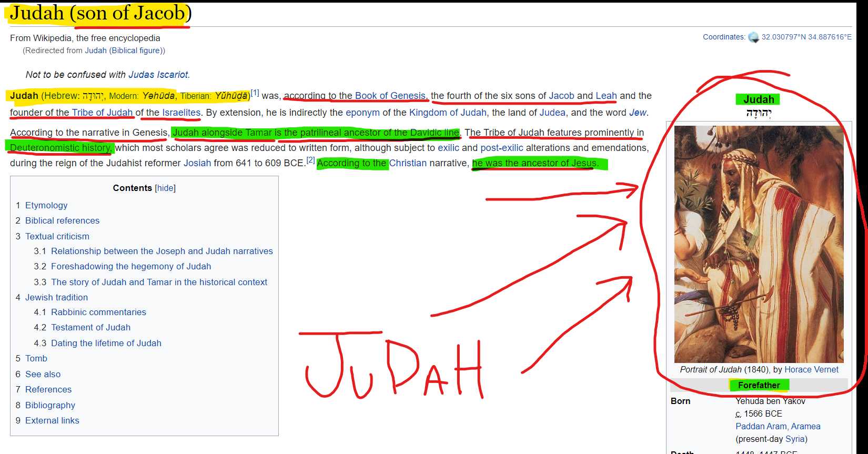
Task: Jump to Biblical references section
Action: pos(62,220)
